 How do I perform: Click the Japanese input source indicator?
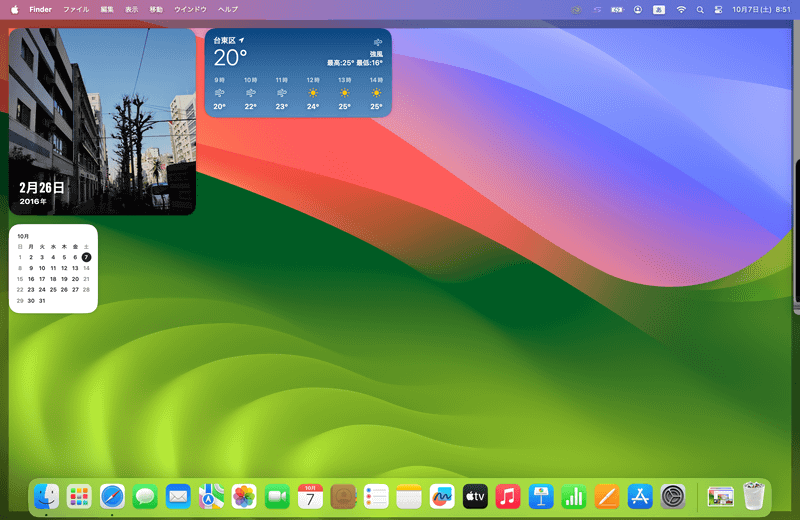click(659, 9)
